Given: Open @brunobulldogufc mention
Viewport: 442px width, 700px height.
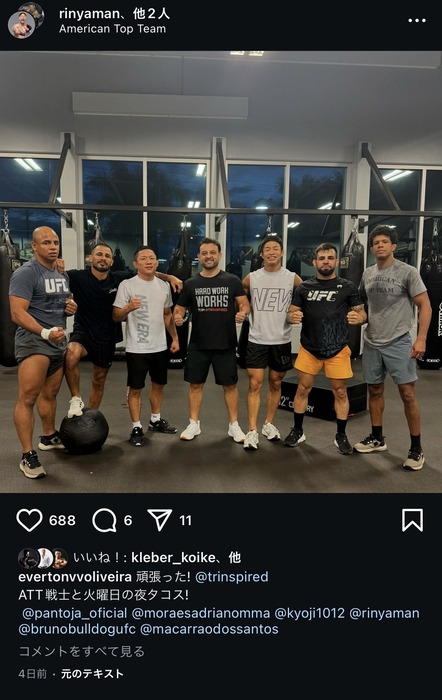Looking at the screenshot, I should pos(77,629).
